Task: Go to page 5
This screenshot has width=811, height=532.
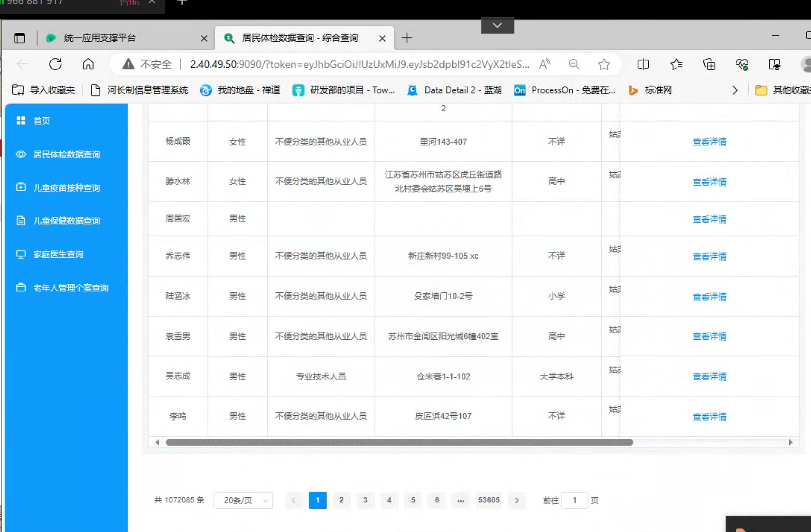Action: click(413, 500)
